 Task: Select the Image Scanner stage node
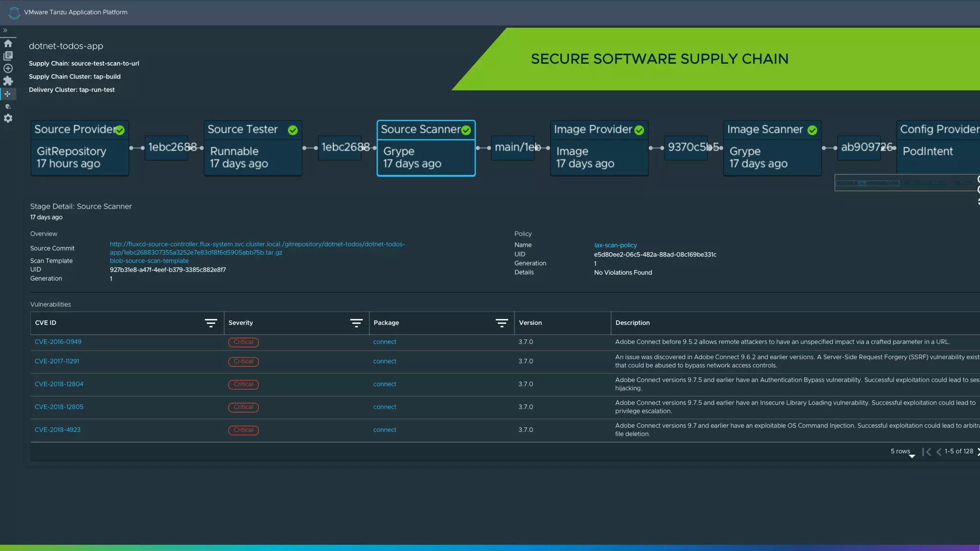(773, 148)
